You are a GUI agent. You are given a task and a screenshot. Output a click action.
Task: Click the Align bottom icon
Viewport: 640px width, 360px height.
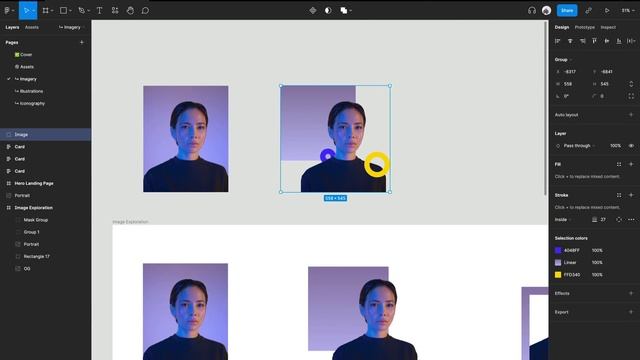(x=619, y=41)
